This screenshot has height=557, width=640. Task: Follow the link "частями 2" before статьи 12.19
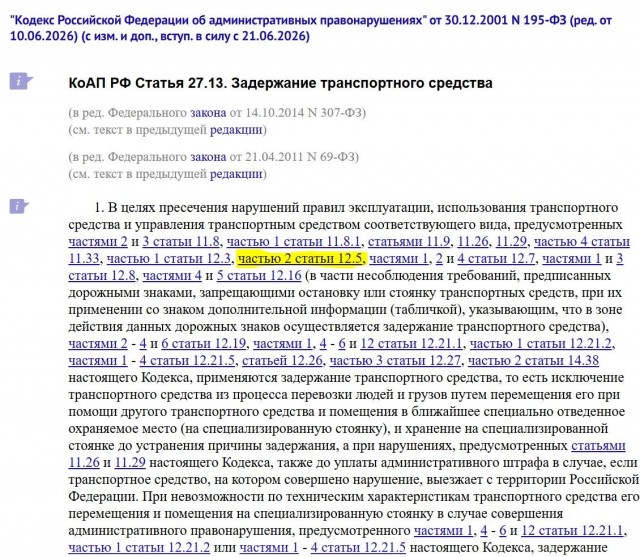[98, 344]
